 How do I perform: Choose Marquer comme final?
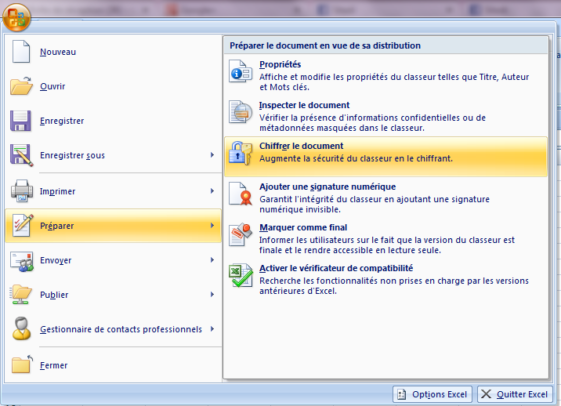386,238
